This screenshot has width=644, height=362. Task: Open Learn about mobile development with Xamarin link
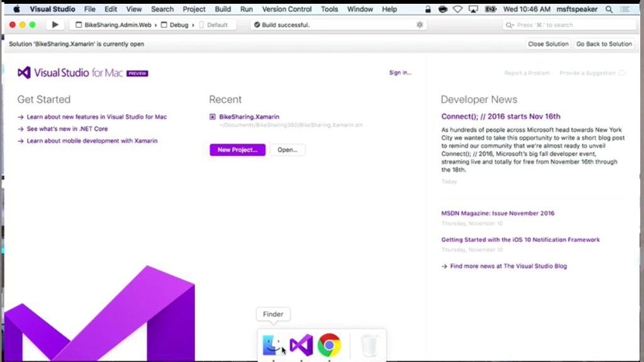(92, 140)
